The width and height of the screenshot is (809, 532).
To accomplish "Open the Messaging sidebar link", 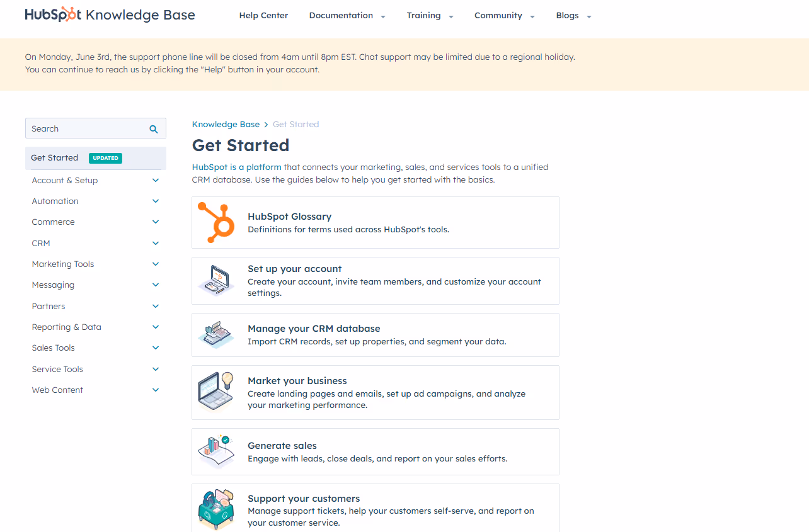I will click(53, 285).
